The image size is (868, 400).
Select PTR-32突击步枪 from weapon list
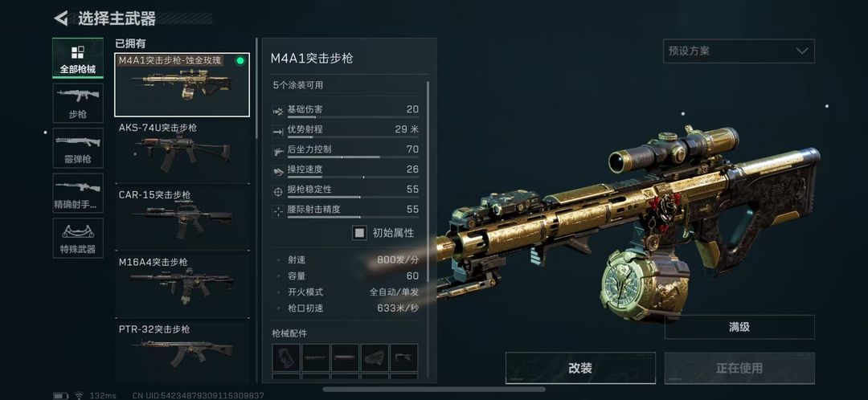tap(182, 352)
